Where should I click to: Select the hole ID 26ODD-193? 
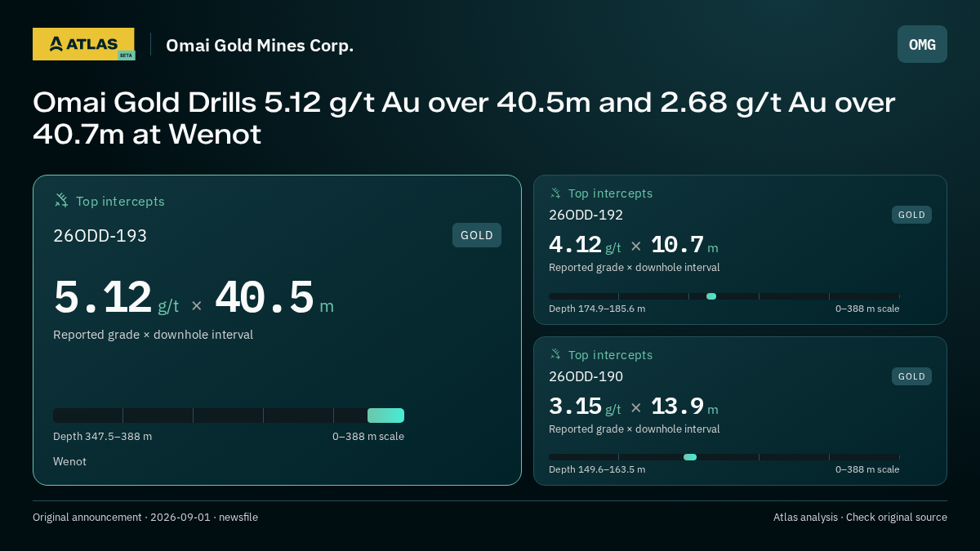coord(100,236)
